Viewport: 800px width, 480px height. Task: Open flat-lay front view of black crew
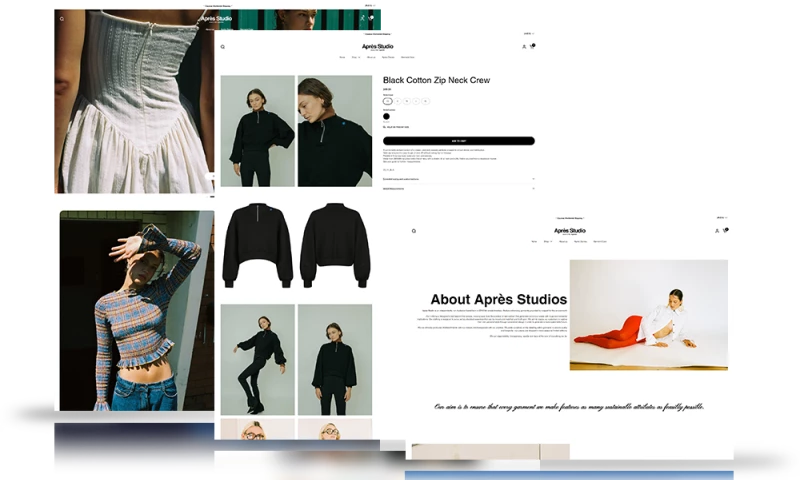click(258, 245)
